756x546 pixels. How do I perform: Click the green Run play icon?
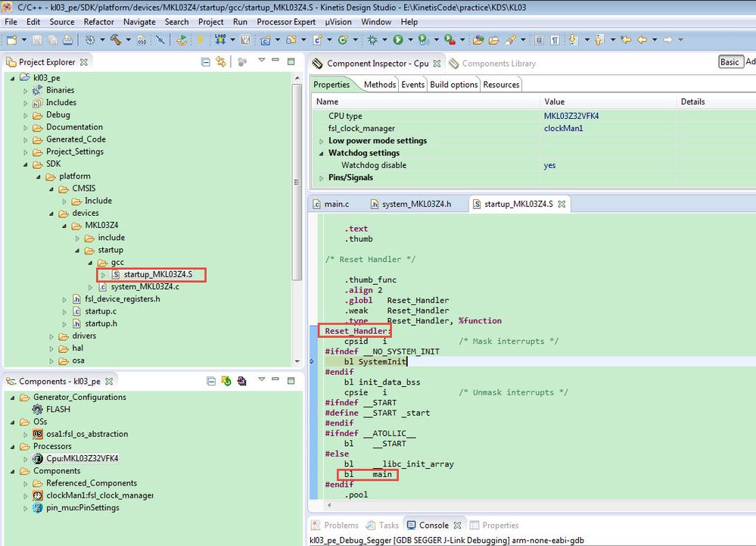click(398, 40)
